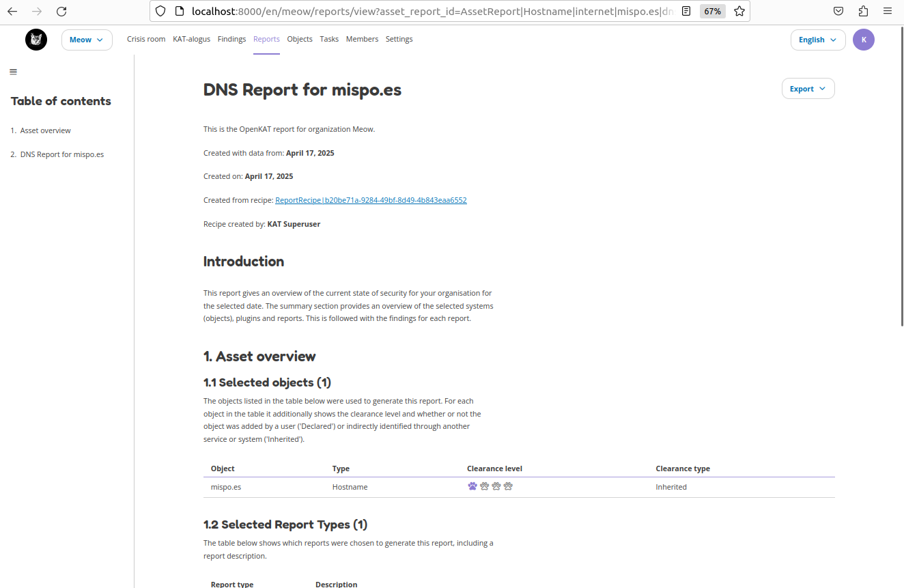
Task: Open the Firefox hamburger menu
Action: 888,11
